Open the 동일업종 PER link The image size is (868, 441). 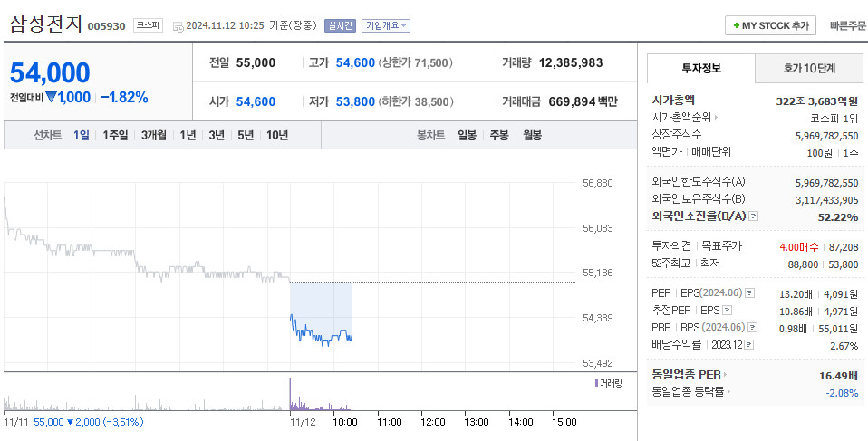[x=687, y=375]
